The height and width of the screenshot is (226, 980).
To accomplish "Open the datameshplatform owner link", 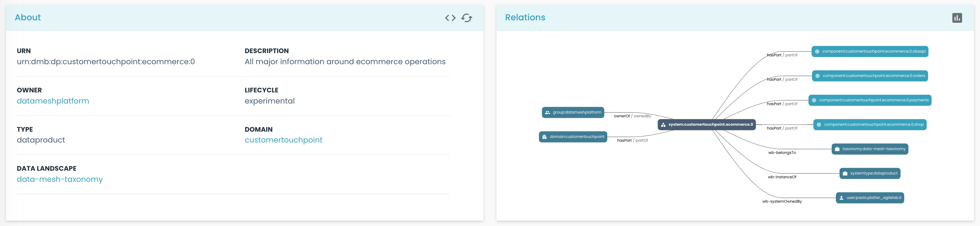I will [x=53, y=101].
